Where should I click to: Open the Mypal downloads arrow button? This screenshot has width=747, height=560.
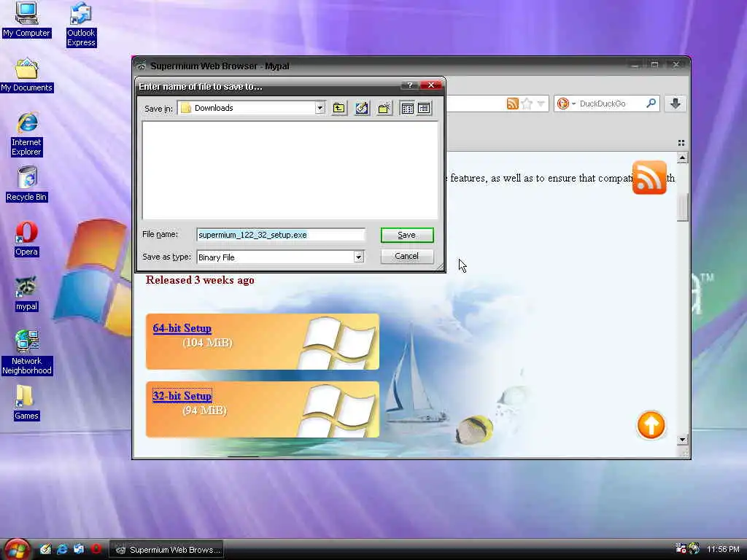pyautogui.click(x=675, y=104)
